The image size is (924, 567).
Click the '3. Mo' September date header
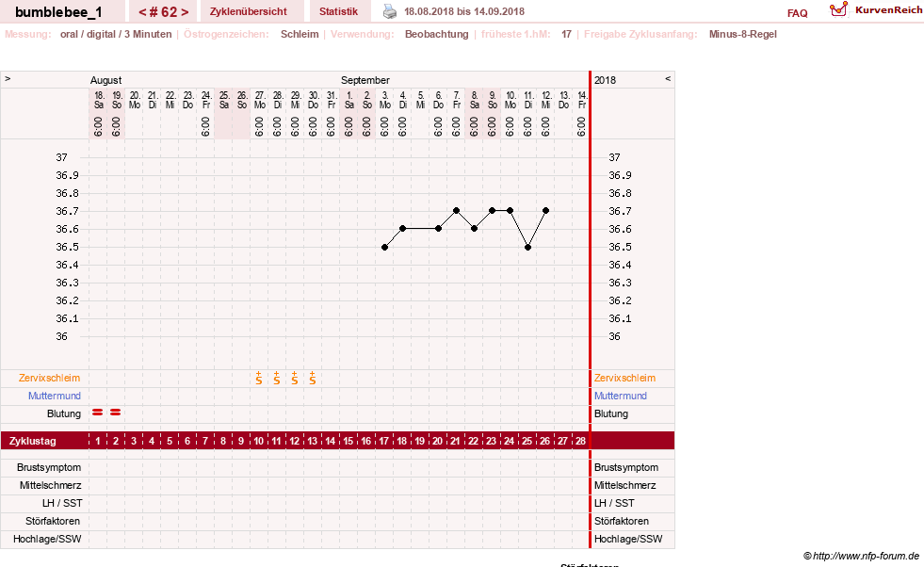(x=385, y=100)
